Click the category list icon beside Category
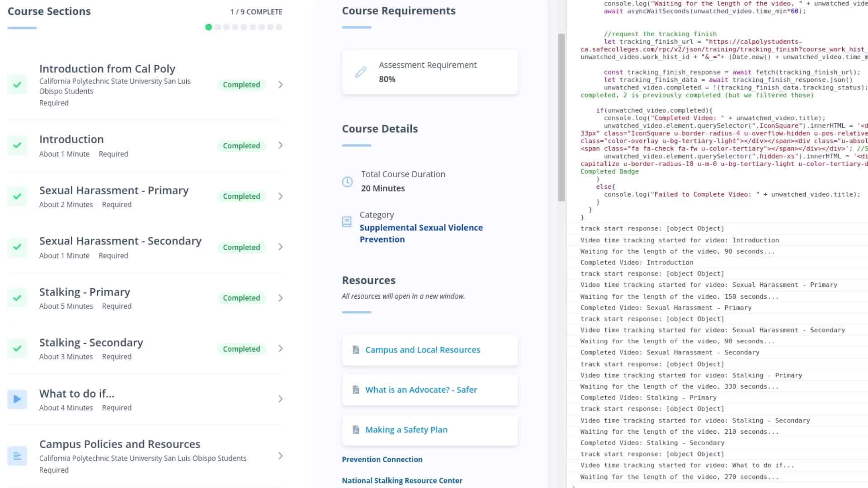Screen dimensions: 868x488 (347, 222)
